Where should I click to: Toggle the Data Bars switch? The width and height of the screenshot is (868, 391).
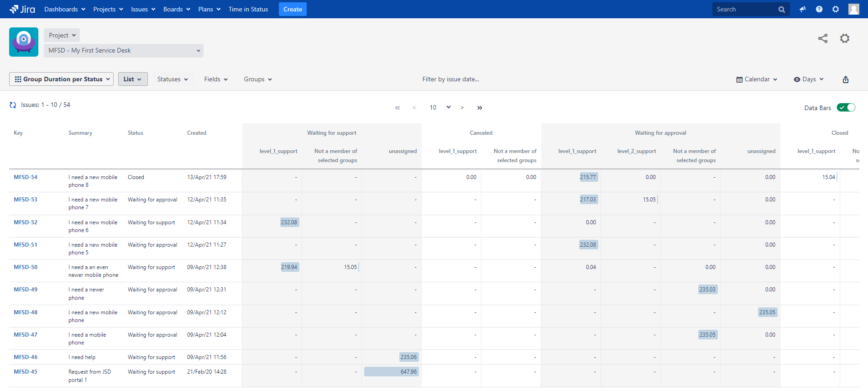846,108
